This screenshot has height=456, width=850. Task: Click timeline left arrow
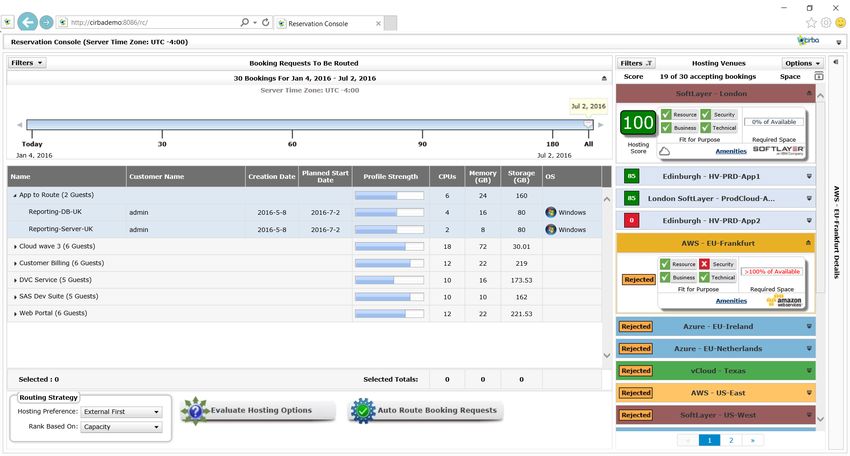coord(20,125)
